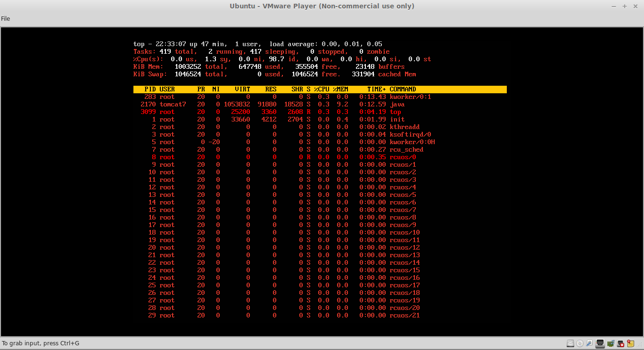The height and width of the screenshot is (350, 644).
Task: Click the VIRT column header
Action: (242, 89)
